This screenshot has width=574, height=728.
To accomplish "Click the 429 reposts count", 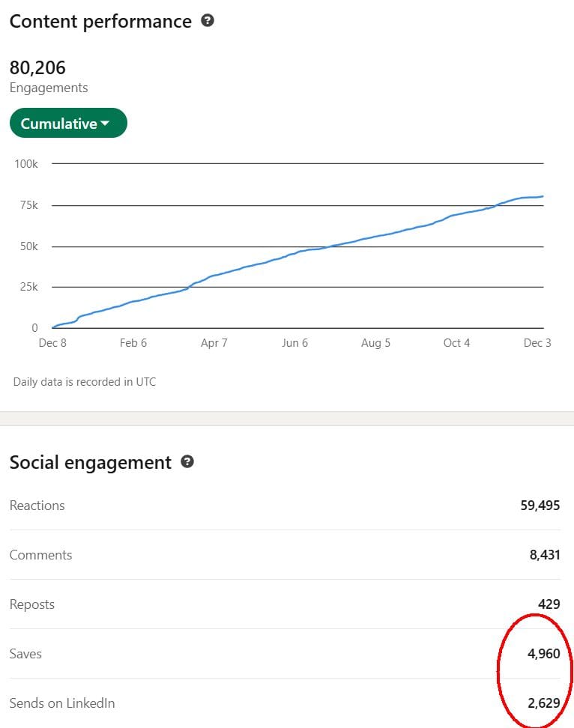I will coord(549,604).
